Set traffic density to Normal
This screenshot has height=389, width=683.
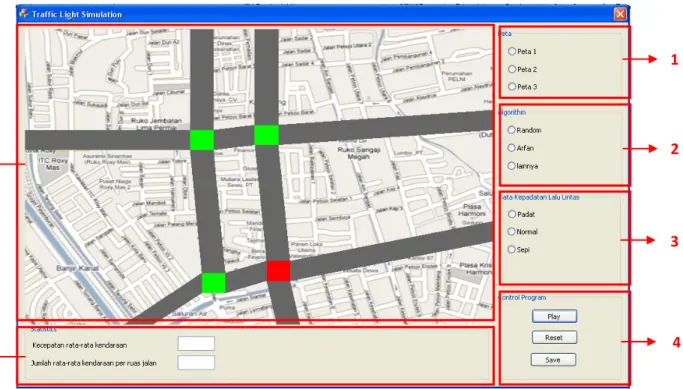pyautogui.click(x=512, y=232)
